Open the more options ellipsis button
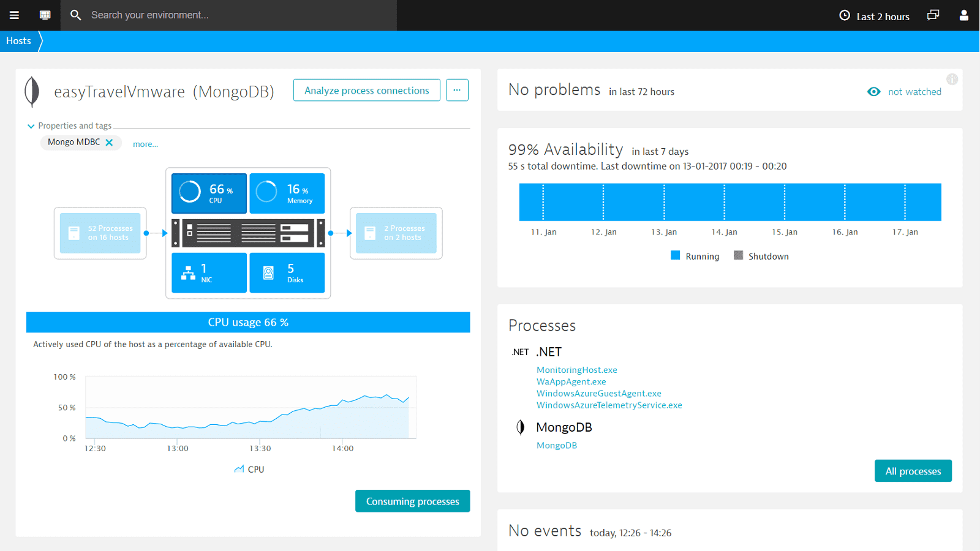 click(x=457, y=90)
